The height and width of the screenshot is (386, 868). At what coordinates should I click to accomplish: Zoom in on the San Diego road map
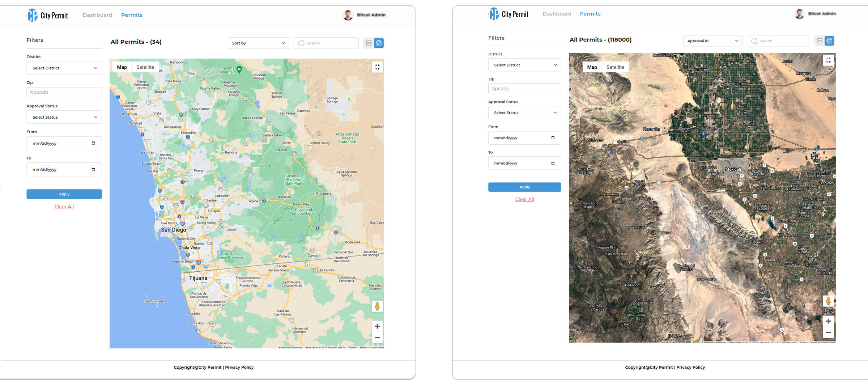pyautogui.click(x=377, y=326)
